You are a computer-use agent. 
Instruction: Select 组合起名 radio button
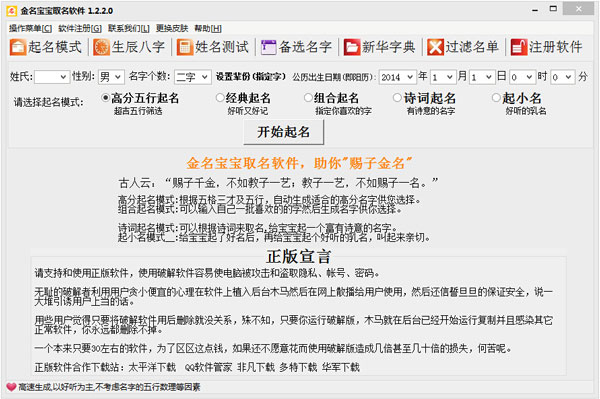(x=308, y=98)
